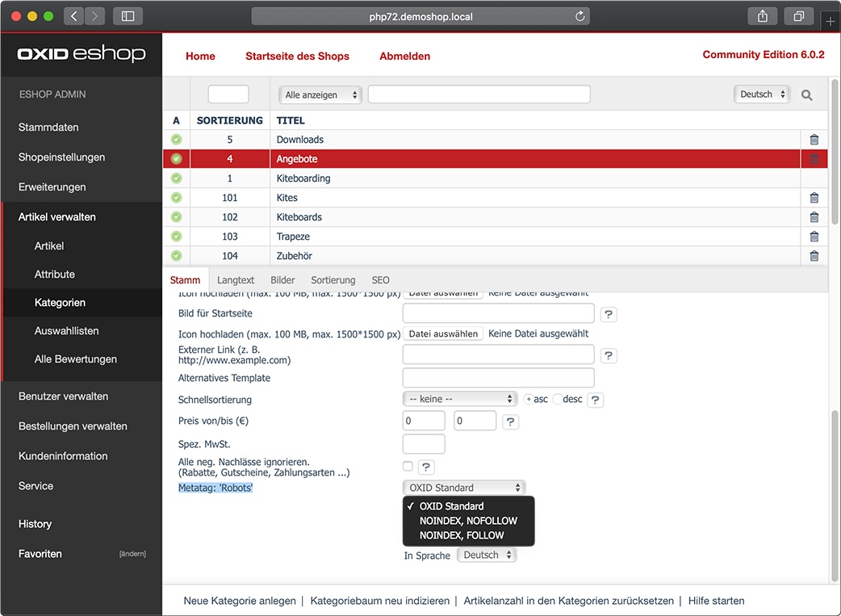Image resolution: width=841 pixels, height=616 pixels.
Task: Switch to Bilder tab
Action: click(x=282, y=280)
